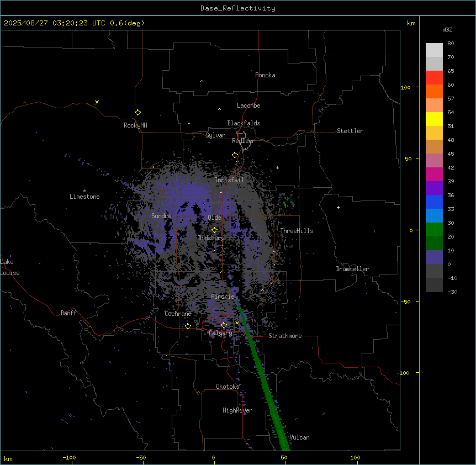
Task: Click the yellow diamond marker above RockyMH
Action: pos(137,113)
